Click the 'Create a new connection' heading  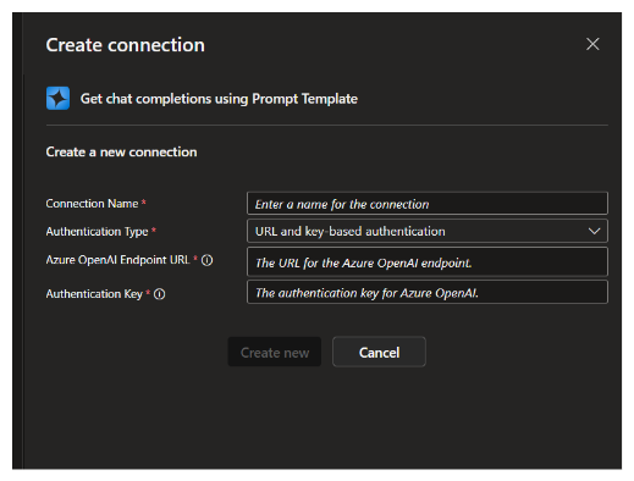tap(121, 152)
